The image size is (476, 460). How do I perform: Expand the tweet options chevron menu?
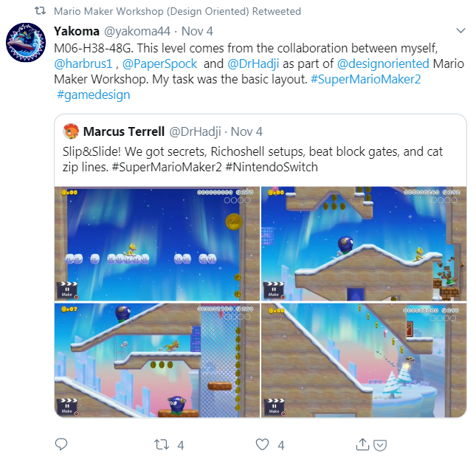coord(461,31)
